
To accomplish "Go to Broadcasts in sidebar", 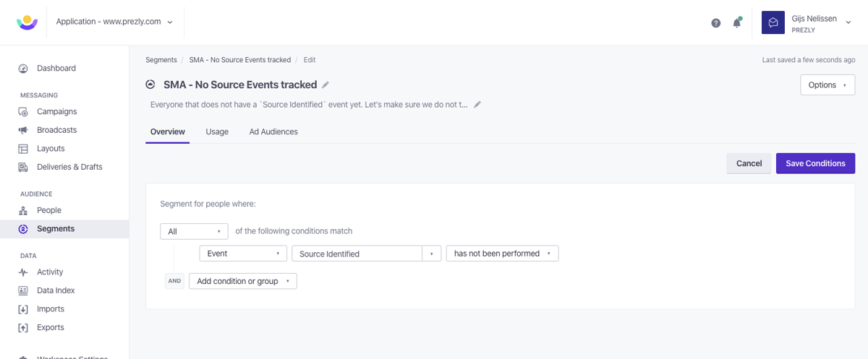I will click(x=56, y=130).
